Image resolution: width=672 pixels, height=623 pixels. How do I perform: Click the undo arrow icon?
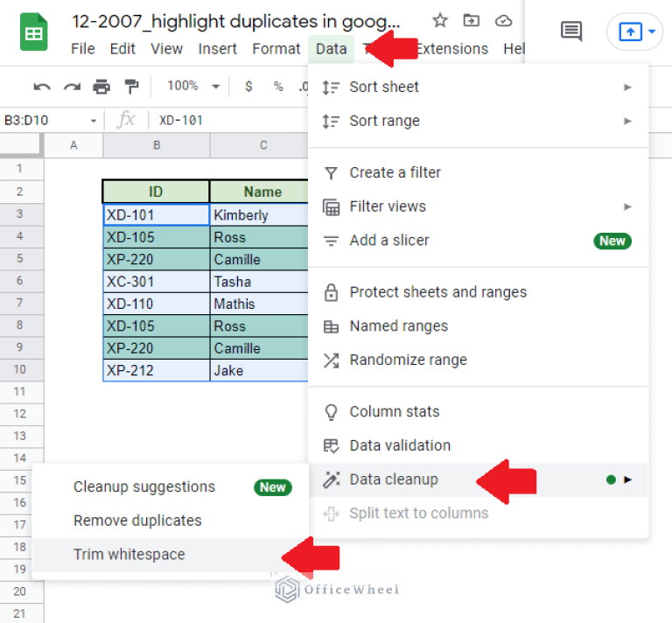click(x=41, y=86)
